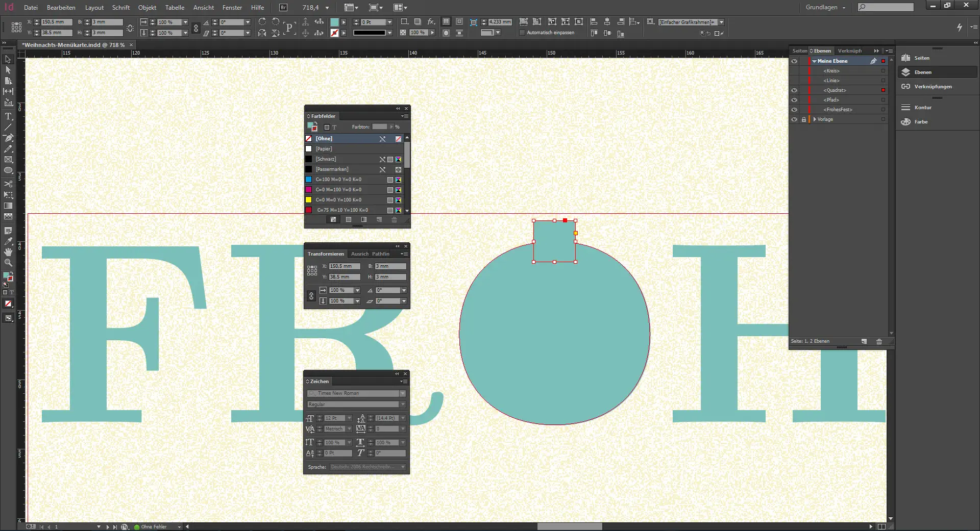The image size is (980, 531).
Task: Pick the Scissors tool
Action: (x=8, y=184)
